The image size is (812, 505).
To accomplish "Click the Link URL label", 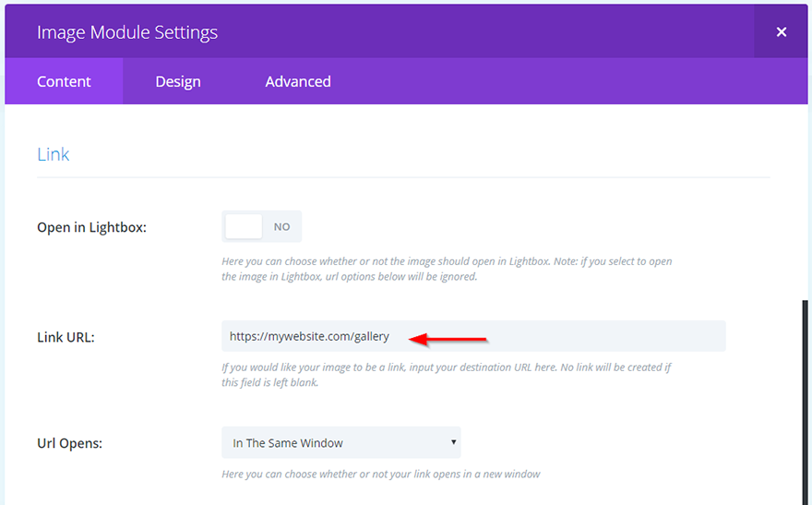I will click(66, 337).
